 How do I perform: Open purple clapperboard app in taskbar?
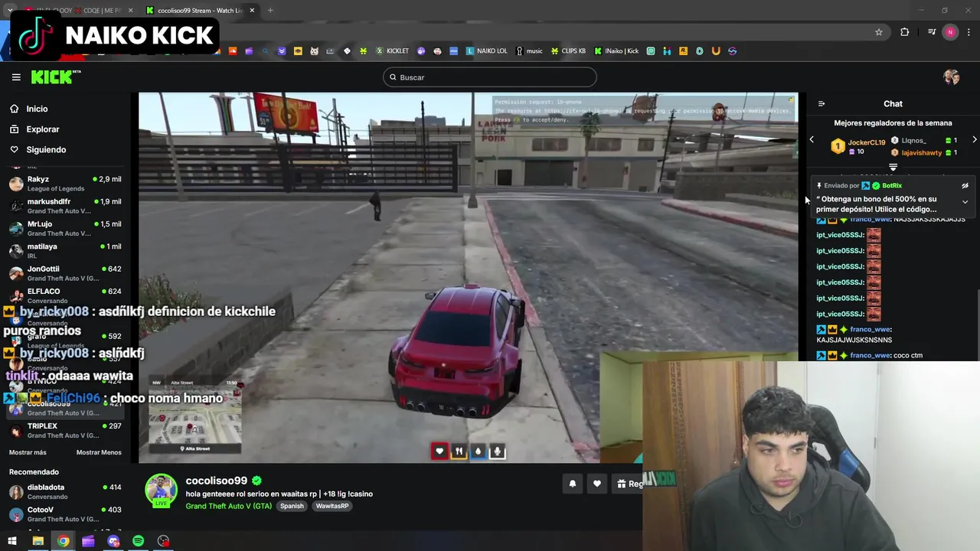(x=88, y=542)
